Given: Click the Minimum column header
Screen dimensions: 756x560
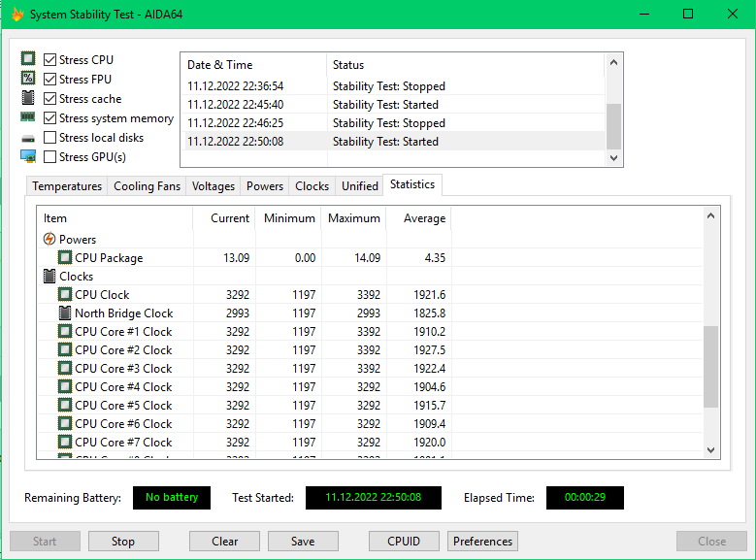Looking at the screenshot, I should point(288,218).
